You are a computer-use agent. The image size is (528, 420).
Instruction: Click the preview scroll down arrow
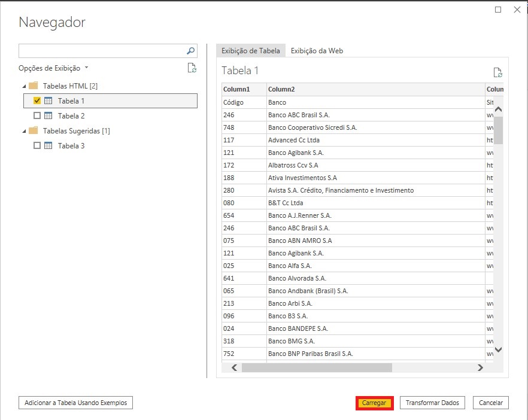click(x=498, y=349)
